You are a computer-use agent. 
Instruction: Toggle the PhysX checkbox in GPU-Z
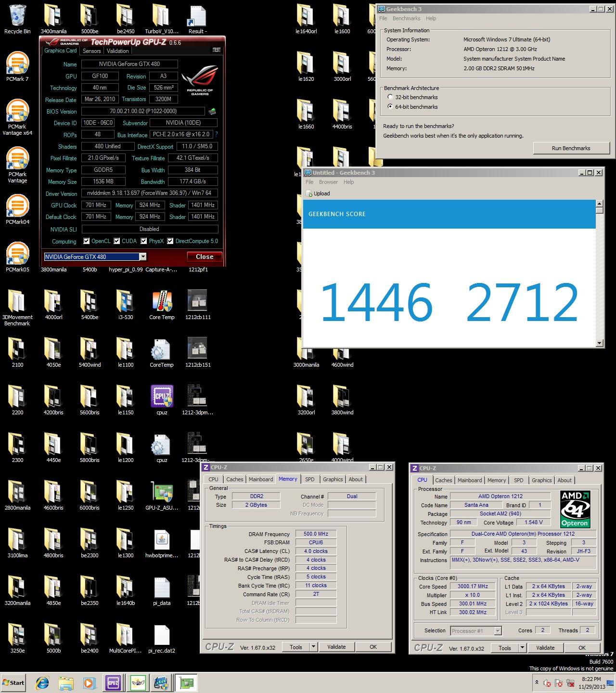pyautogui.click(x=144, y=241)
